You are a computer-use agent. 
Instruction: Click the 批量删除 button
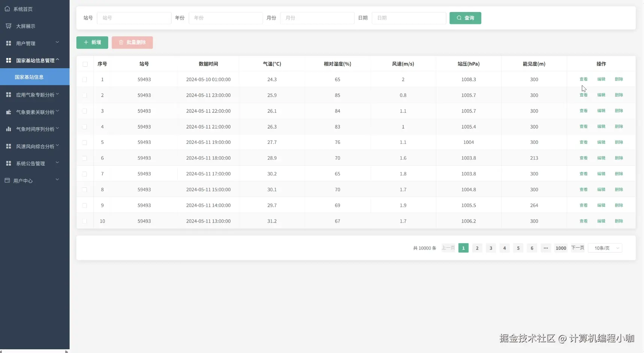tap(132, 42)
